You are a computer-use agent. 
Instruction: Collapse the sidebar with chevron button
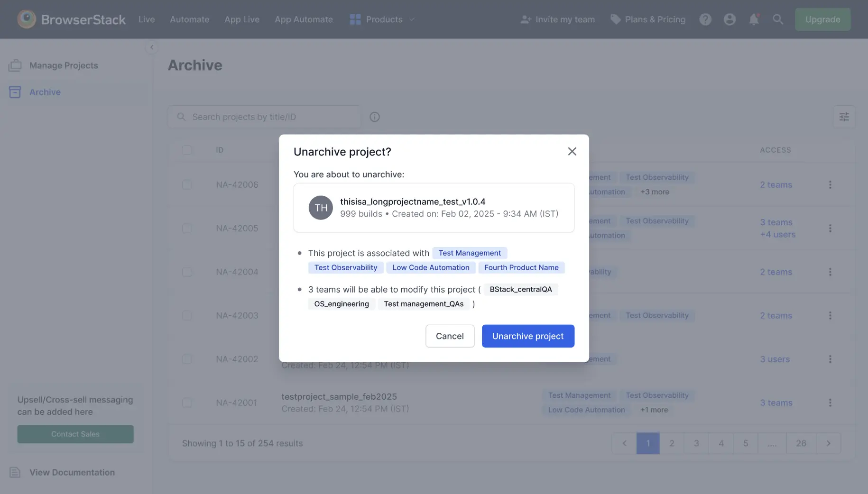[152, 47]
